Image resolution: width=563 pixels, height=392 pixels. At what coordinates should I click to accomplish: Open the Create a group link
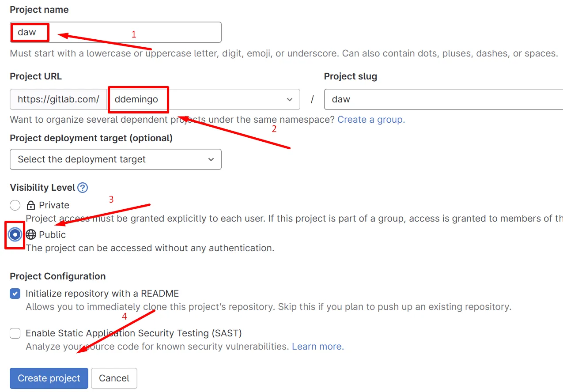pos(371,120)
